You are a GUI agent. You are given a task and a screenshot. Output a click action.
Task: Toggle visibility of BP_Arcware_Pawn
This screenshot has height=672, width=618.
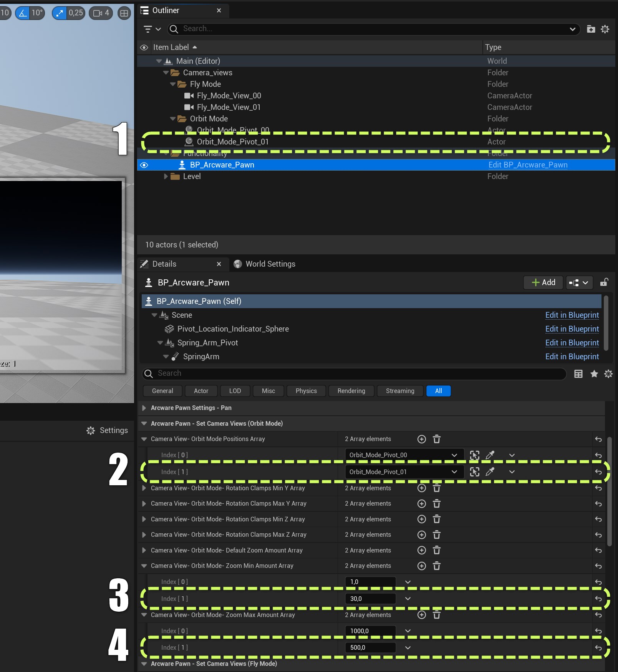144,165
